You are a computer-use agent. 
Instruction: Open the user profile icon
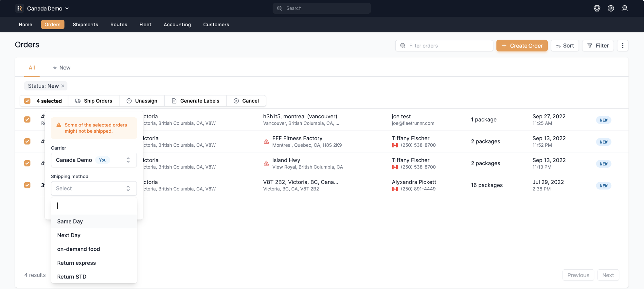[x=624, y=9]
